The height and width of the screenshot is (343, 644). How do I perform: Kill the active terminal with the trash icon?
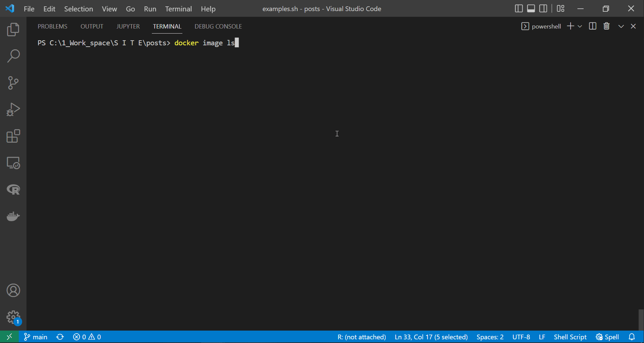[606, 26]
